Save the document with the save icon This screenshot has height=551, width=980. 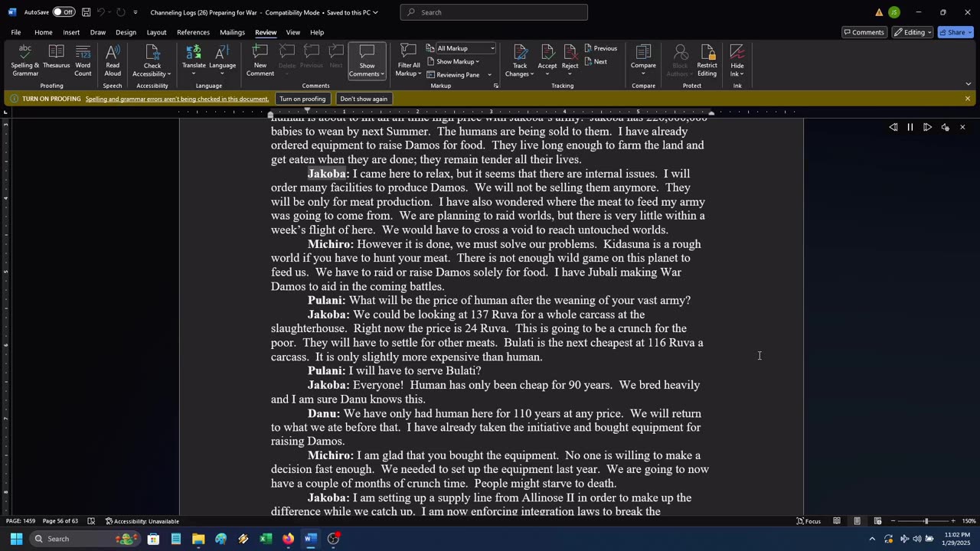tap(86, 12)
